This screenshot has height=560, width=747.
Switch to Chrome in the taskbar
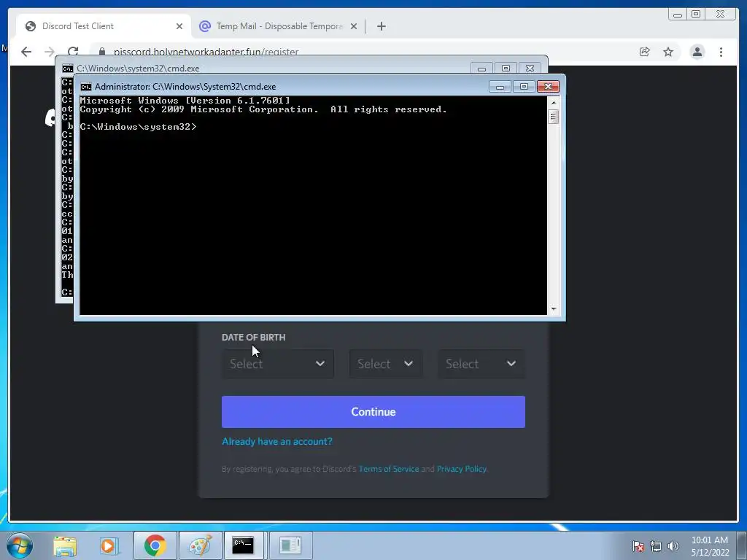pyautogui.click(x=155, y=545)
